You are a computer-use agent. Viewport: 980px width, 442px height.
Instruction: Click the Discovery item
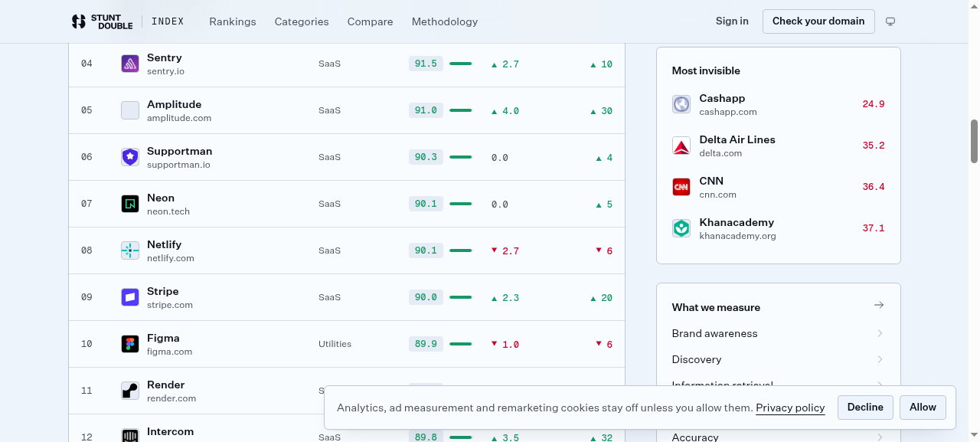click(697, 359)
